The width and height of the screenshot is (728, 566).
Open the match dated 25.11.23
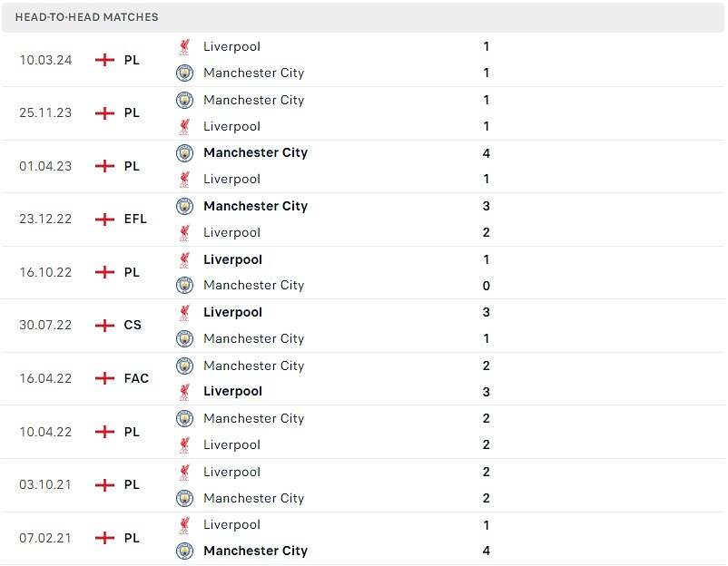coord(362,113)
